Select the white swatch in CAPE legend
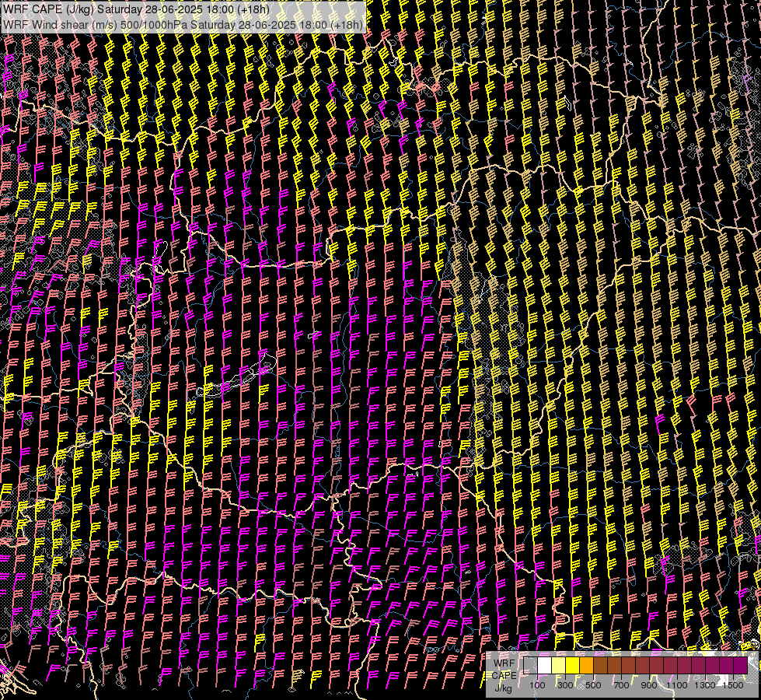Image resolution: width=761 pixels, height=700 pixels. tap(545, 665)
